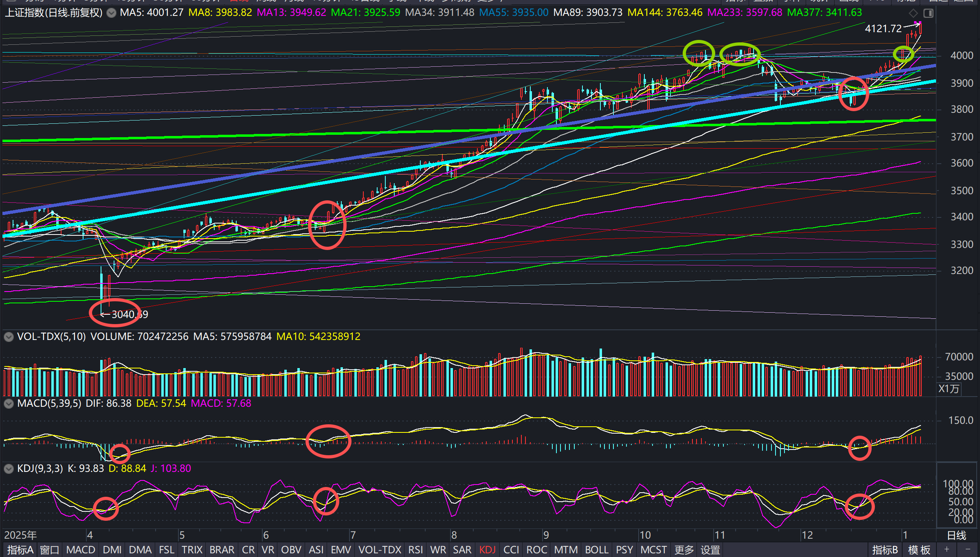The height and width of the screenshot is (557, 980).
Task: Toggle the right side panel icon
Action: click(928, 13)
